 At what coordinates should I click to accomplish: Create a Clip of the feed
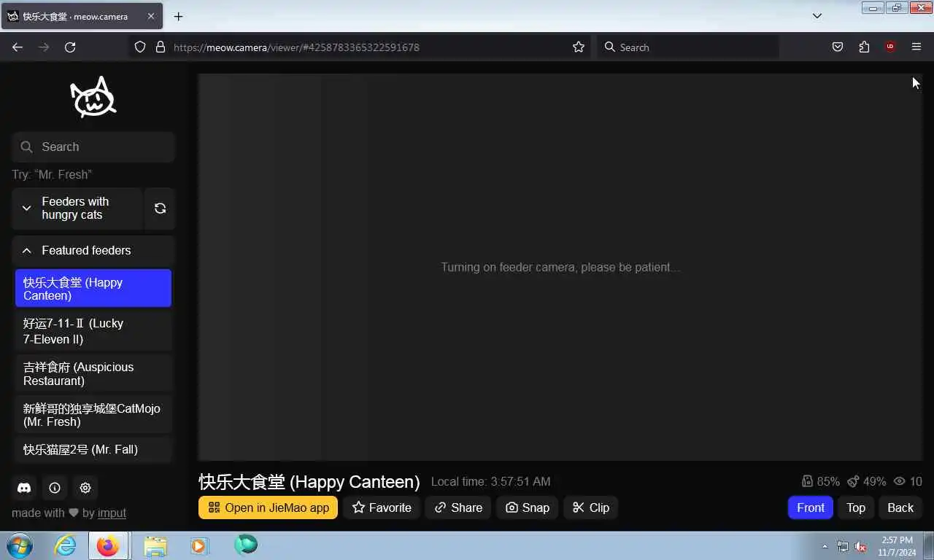[591, 507]
